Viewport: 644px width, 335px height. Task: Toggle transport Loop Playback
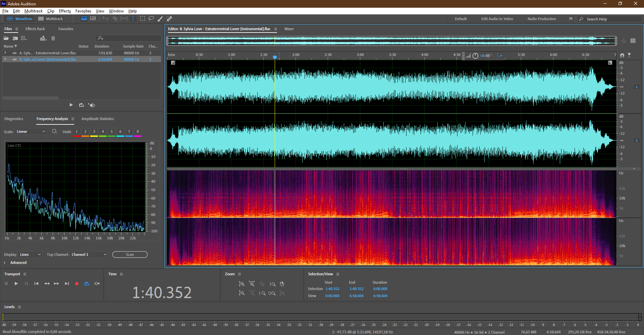click(87, 284)
